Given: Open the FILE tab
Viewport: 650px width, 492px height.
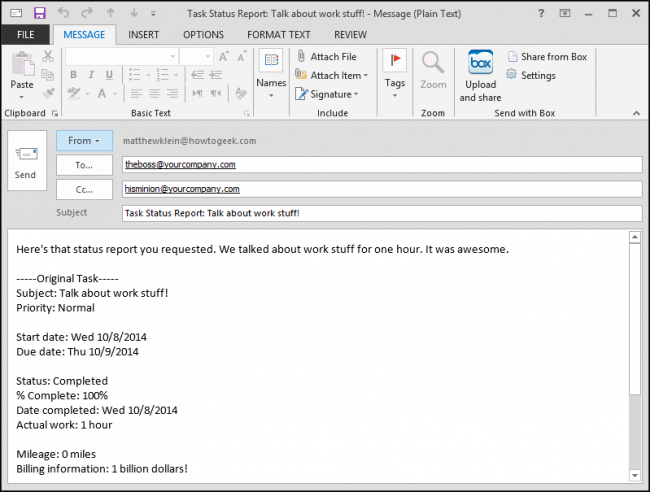Looking at the screenshot, I should (x=26, y=34).
